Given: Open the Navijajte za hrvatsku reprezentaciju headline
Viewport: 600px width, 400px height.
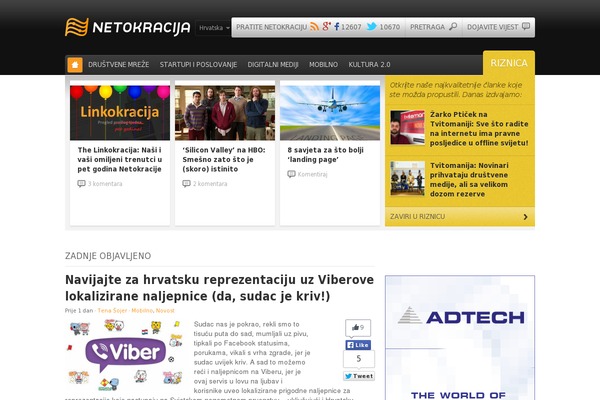Looking at the screenshot, I should tap(219, 288).
